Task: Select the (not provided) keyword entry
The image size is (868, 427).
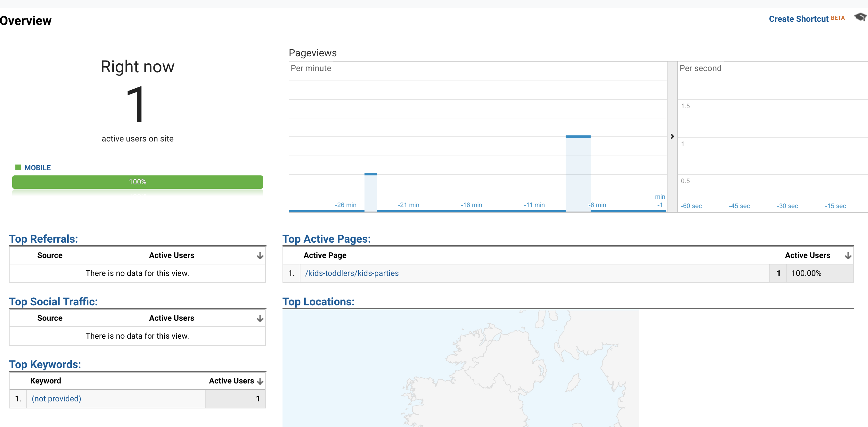Action: click(56, 399)
